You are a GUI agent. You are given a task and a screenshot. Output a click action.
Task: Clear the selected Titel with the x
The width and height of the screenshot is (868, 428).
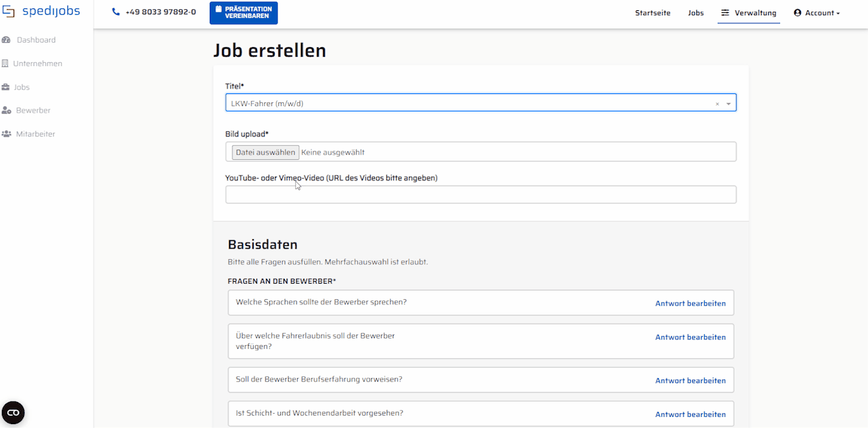[x=717, y=104]
